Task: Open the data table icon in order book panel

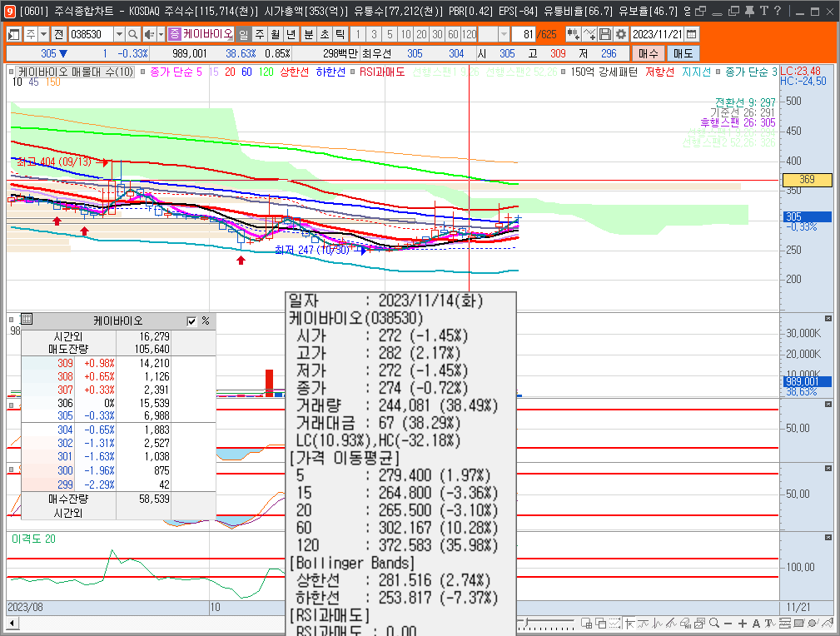Action: (x=27, y=320)
